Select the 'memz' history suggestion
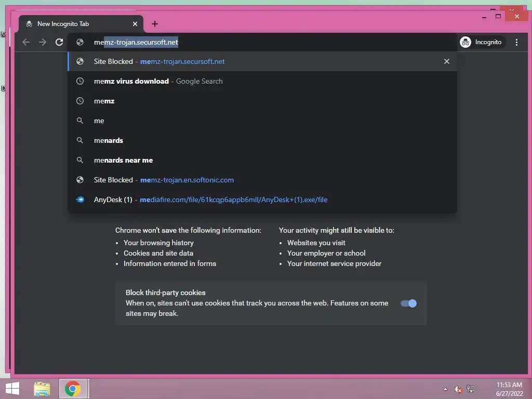532x399 pixels. pos(262,101)
